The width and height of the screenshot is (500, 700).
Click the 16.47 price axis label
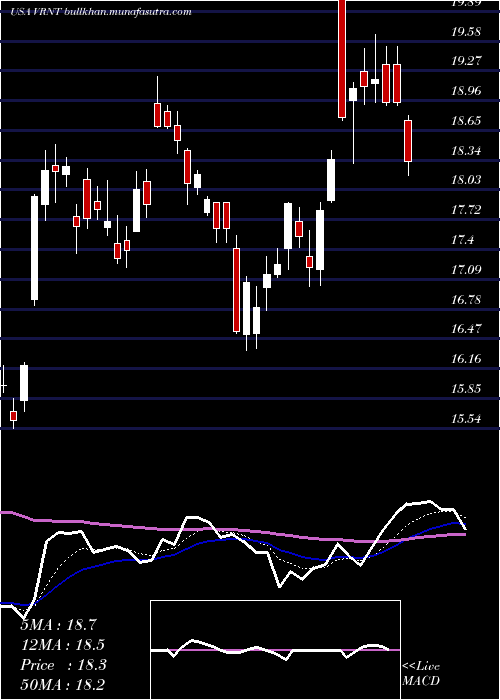[466, 329]
